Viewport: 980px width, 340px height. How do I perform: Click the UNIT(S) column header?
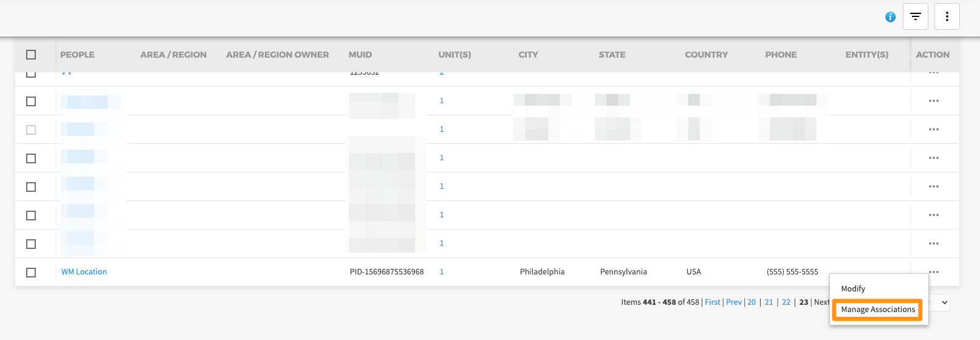coord(454,55)
